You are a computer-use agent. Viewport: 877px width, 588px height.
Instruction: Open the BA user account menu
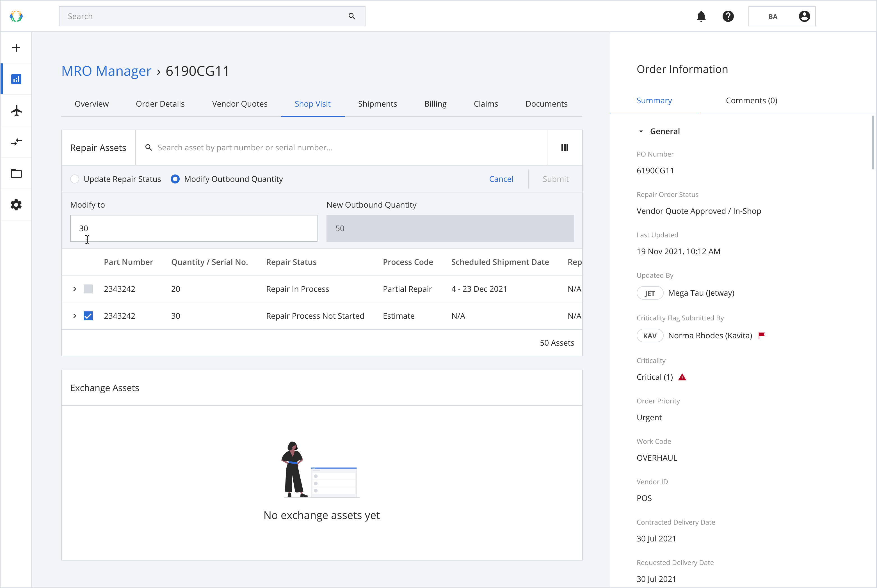782,16
